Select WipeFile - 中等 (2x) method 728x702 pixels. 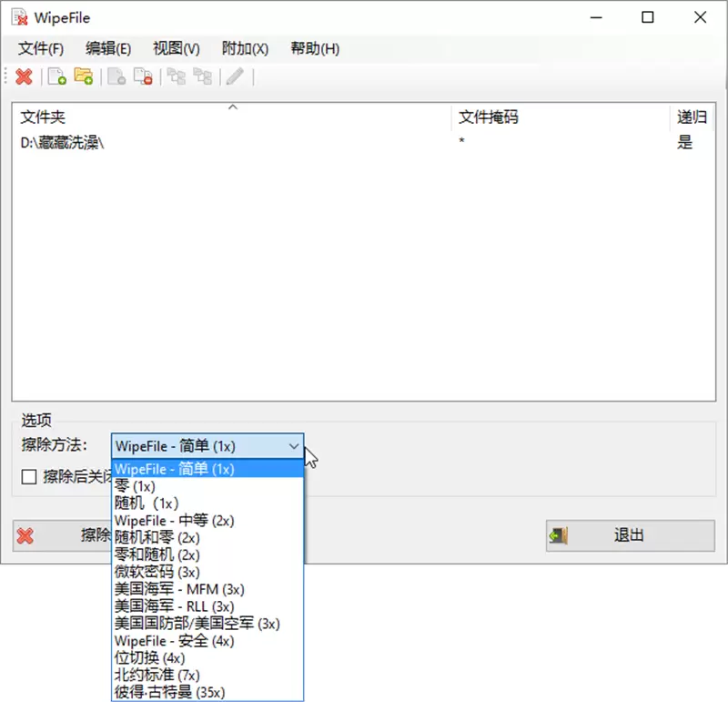pos(207,521)
